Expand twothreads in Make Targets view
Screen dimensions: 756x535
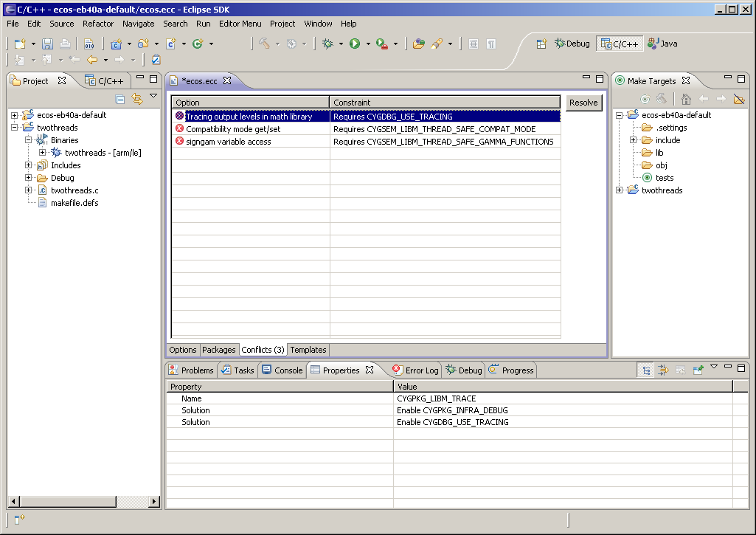619,190
